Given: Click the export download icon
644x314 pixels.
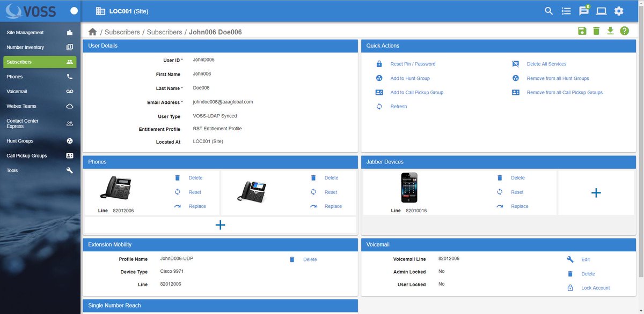Looking at the screenshot, I should 610,31.
